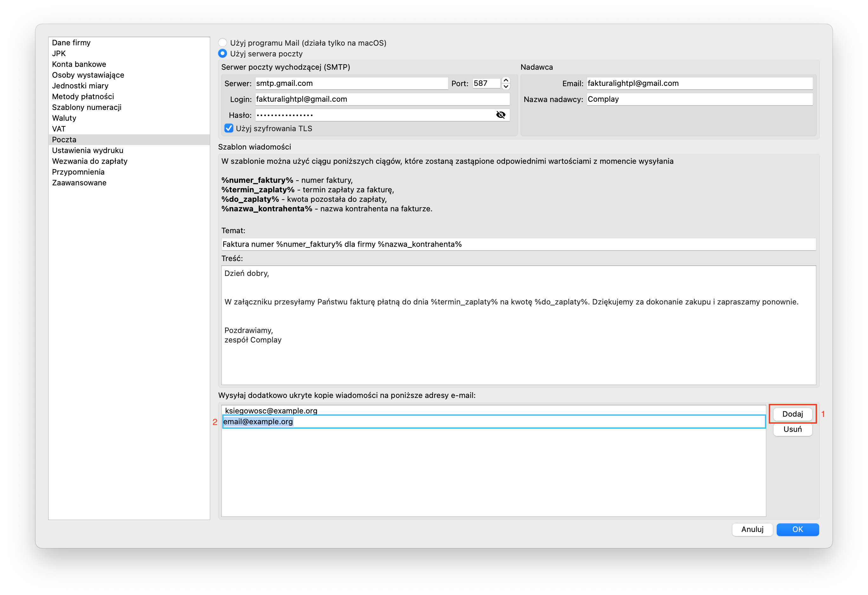Open Przypomnienia section
This screenshot has height=595, width=868.
(129, 172)
